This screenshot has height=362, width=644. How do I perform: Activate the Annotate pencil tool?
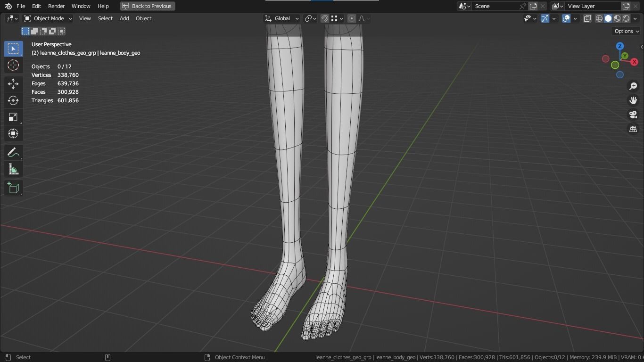pos(13,152)
